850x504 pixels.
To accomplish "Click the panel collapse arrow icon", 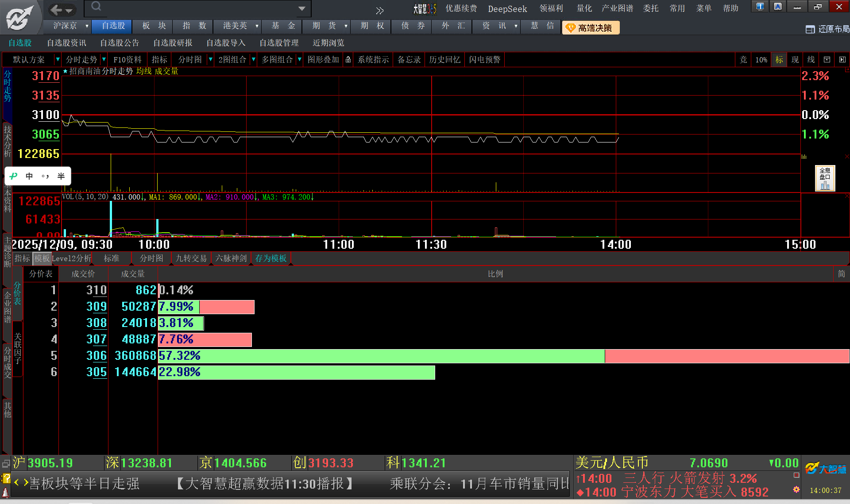I will (x=842, y=60).
